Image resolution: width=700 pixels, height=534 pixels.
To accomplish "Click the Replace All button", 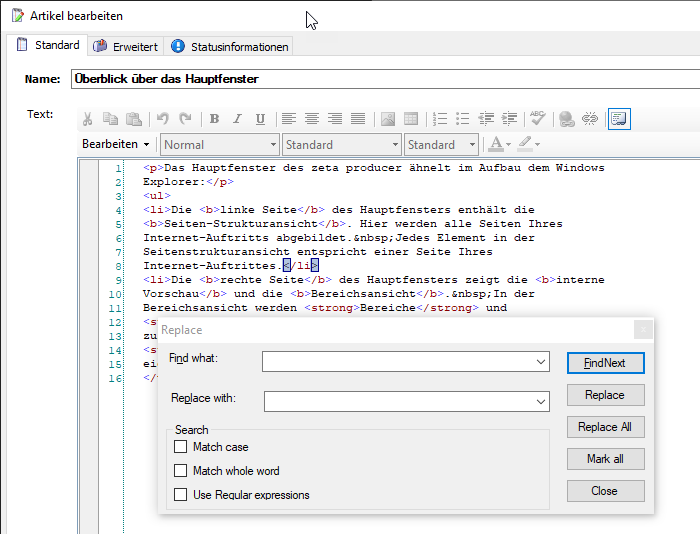I will tap(605, 427).
